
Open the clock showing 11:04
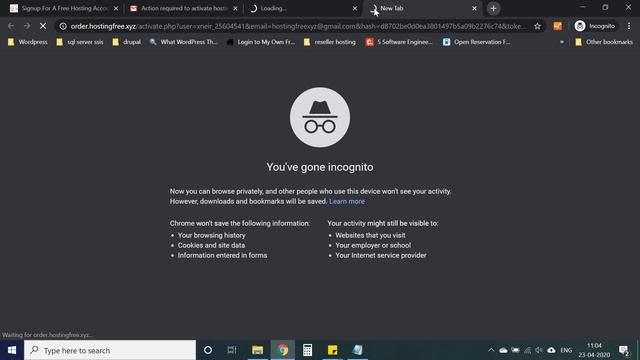click(x=594, y=350)
